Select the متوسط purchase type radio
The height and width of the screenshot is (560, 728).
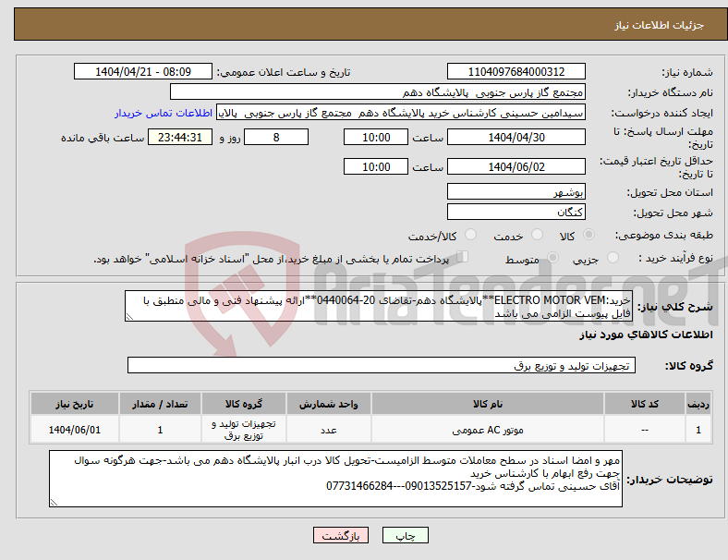click(552, 258)
